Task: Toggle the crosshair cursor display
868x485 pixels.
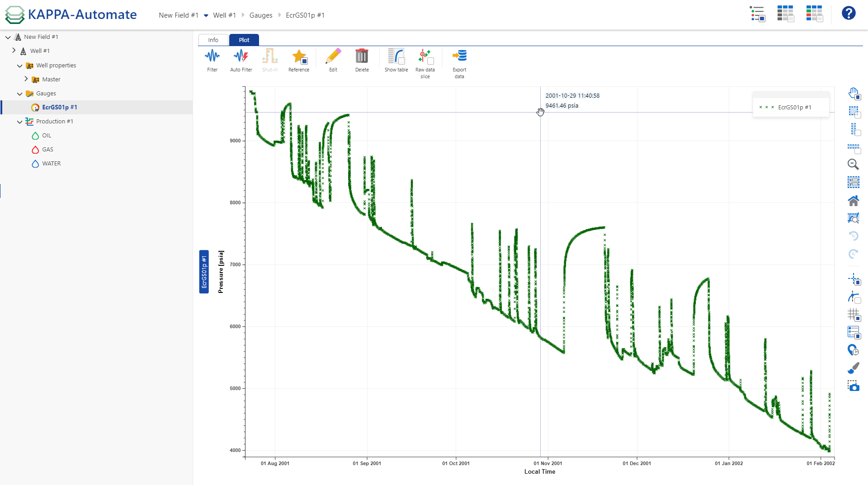Action: click(x=854, y=279)
